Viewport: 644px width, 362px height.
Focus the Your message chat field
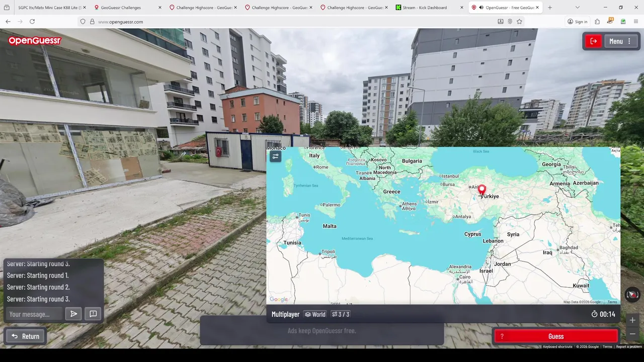[35, 314]
